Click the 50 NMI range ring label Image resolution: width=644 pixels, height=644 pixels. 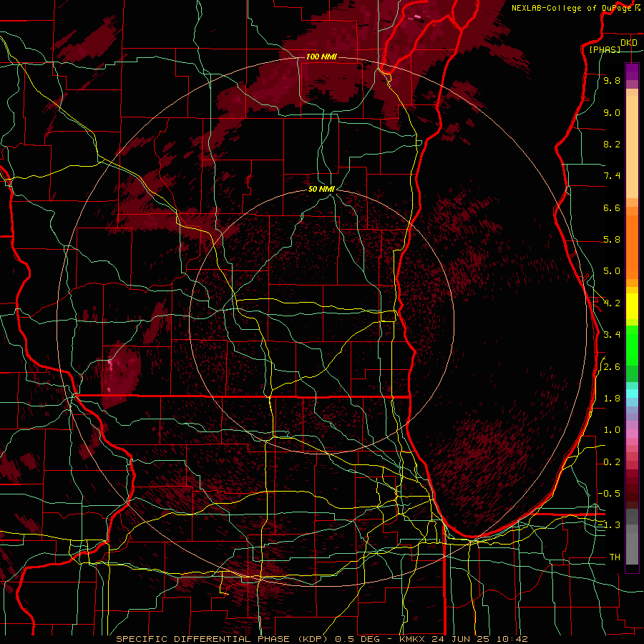(321, 189)
